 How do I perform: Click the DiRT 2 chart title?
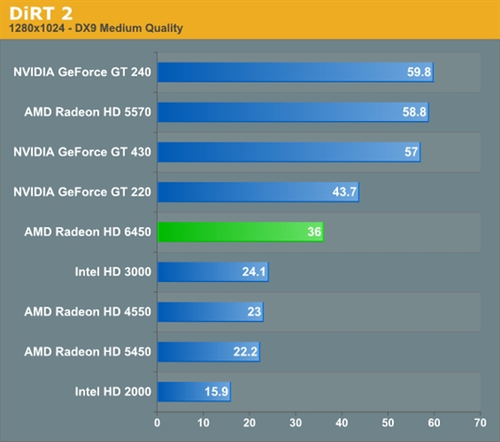click(41, 14)
